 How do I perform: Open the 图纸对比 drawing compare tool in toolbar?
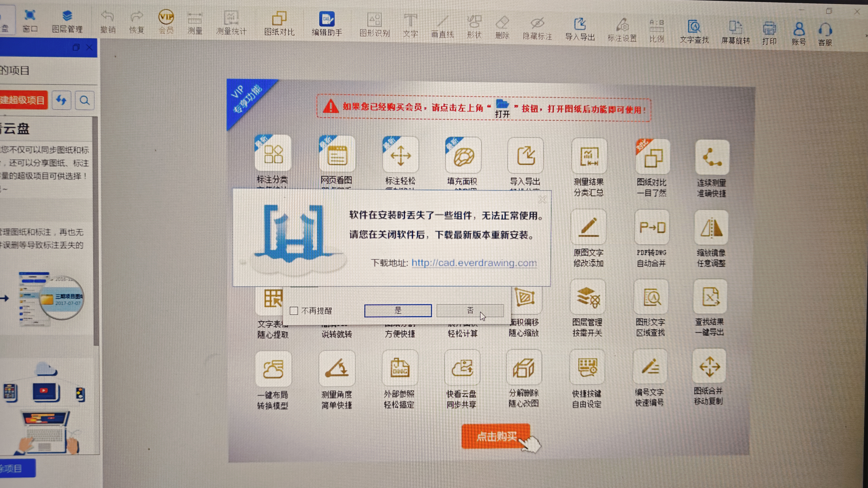pos(279,24)
